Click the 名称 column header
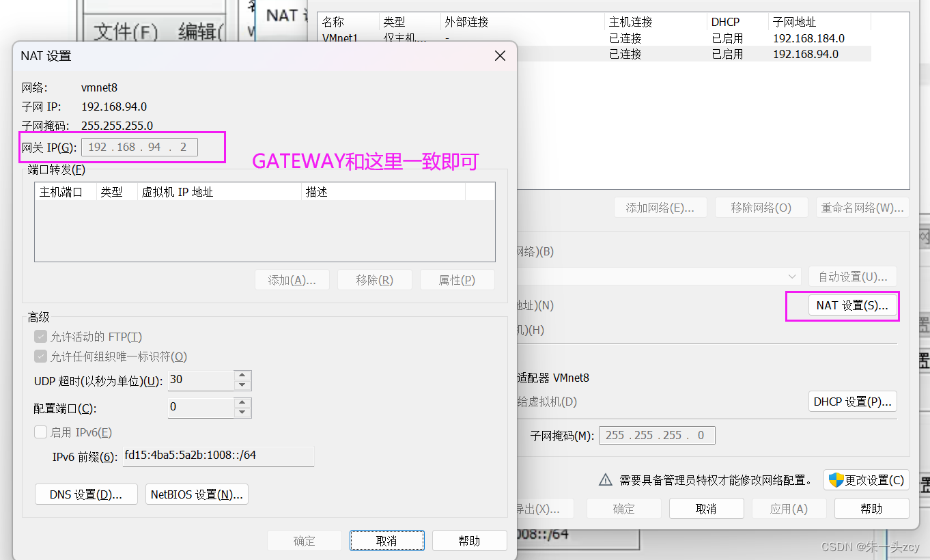This screenshot has height=560, width=930. coord(348,22)
